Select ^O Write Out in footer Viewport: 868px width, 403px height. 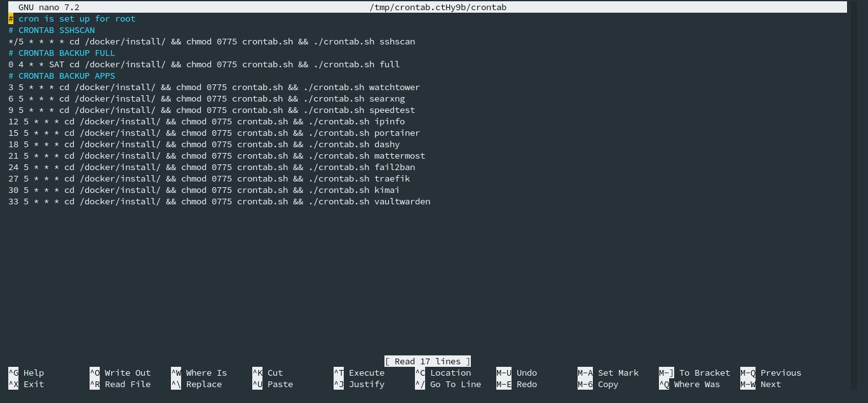pyautogui.click(x=120, y=373)
